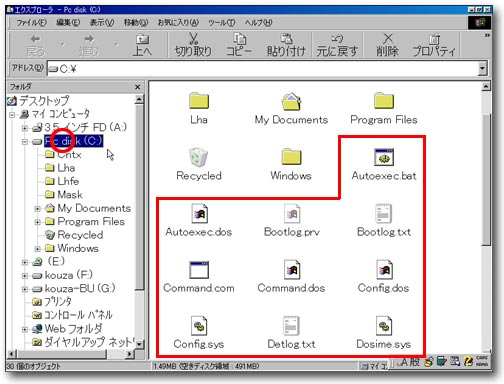Select the Windows folder in the tree
This screenshot has width=504, height=384.
click(x=78, y=248)
